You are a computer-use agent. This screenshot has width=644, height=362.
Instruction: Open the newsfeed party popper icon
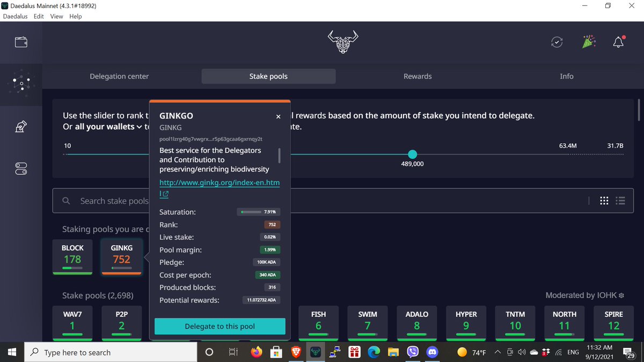click(x=589, y=42)
